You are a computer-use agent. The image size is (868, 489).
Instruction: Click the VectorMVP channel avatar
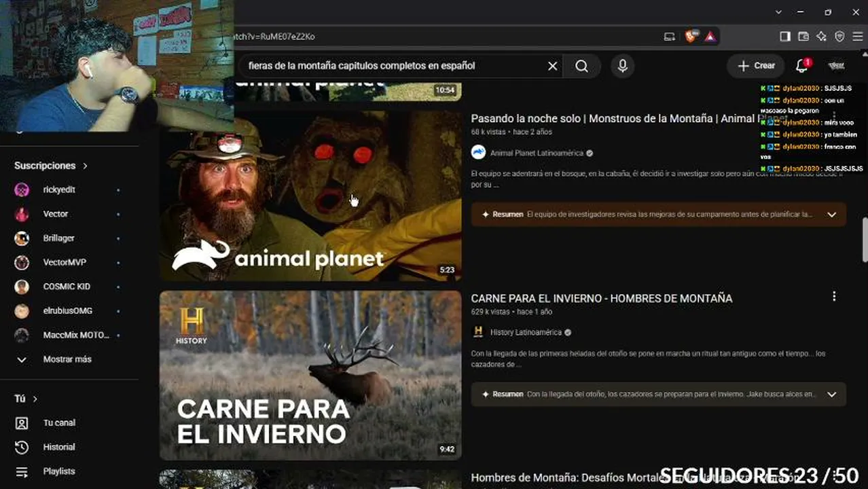tap(22, 262)
